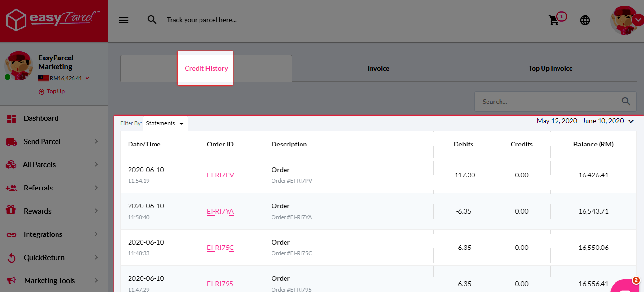The width and height of the screenshot is (644, 292).
Task: Open the globe language selector
Action: pyautogui.click(x=585, y=20)
